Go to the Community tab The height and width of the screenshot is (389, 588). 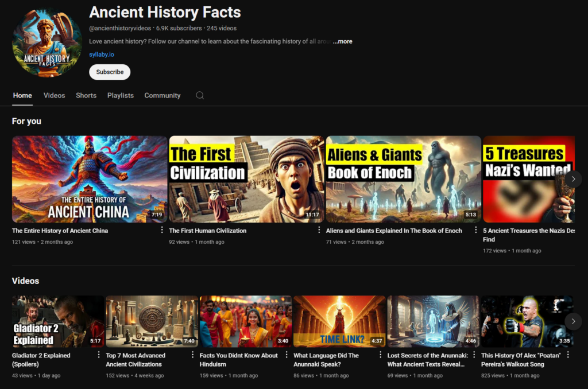coord(163,95)
